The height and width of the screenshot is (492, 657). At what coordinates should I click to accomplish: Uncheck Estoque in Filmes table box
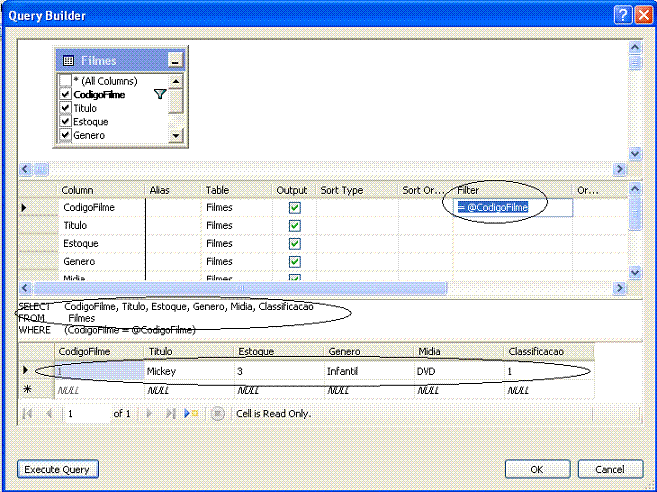[65, 122]
